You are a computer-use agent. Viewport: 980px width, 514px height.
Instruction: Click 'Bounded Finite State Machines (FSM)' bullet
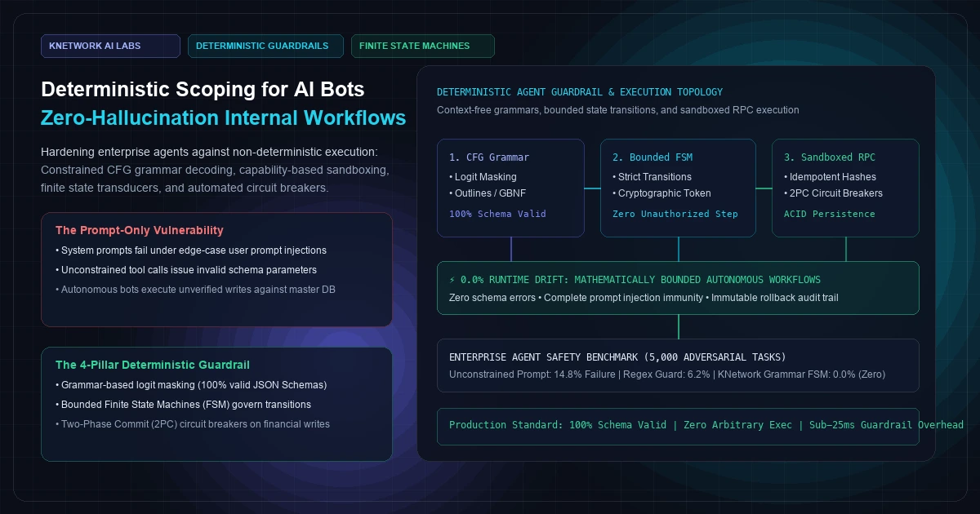point(183,404)
